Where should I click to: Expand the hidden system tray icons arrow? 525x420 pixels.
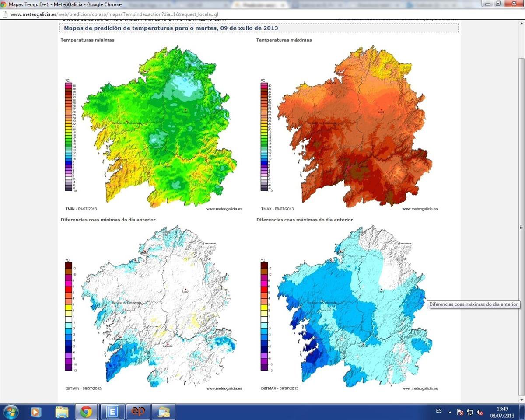451,412
